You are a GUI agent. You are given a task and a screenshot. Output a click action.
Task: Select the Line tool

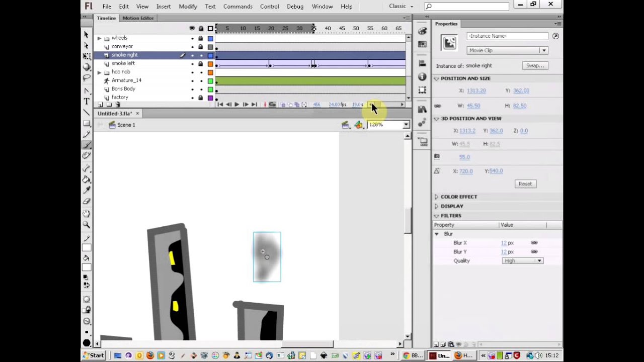click(x=87, y=112)
